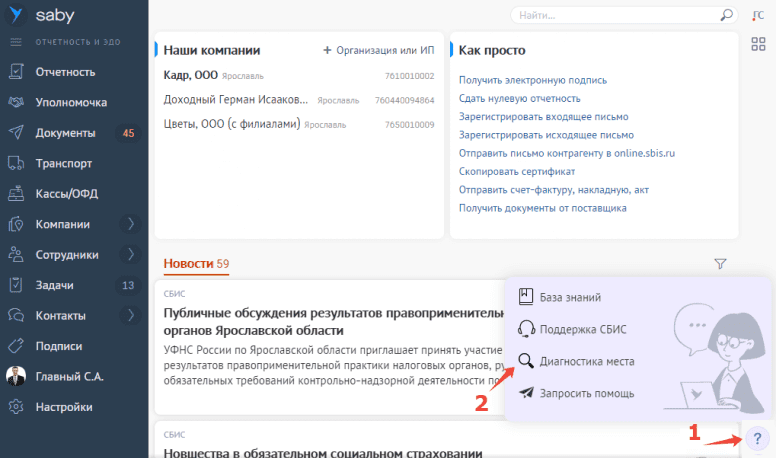Click the Наши компании heading
776x458 pixels.
coord(212,50)
